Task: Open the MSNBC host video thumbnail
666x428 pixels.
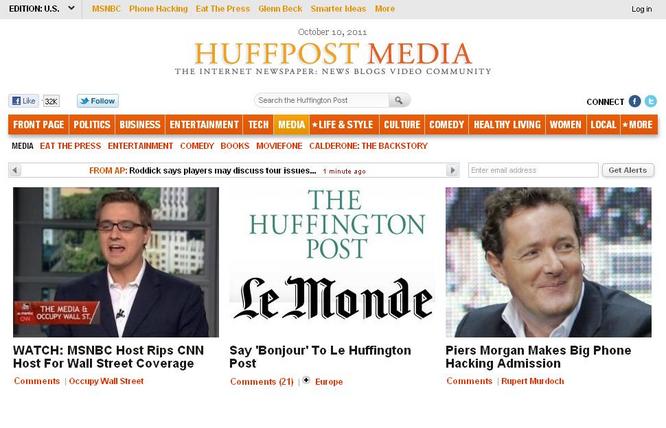Action: click(x=116, y=262)
